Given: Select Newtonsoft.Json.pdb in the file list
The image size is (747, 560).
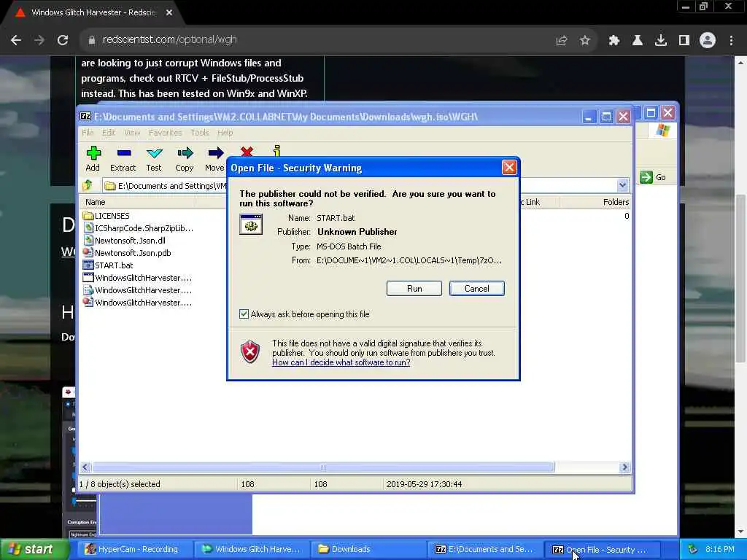Looking at the screenshot, I should (127, 253).
